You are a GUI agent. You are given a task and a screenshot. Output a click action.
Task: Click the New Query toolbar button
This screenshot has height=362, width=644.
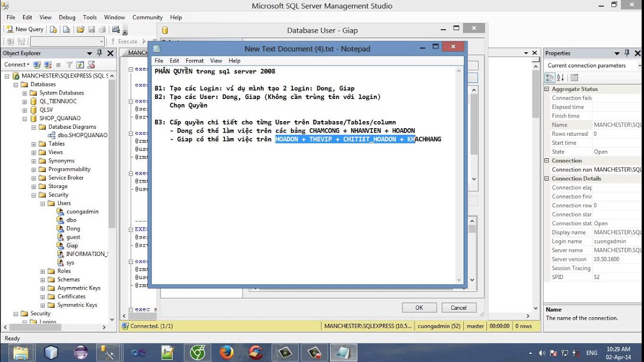click(25, 29)
